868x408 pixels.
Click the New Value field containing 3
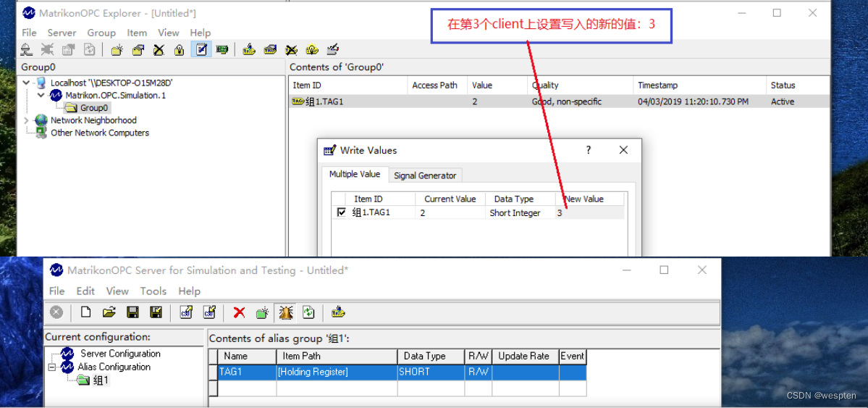point(590,213)
